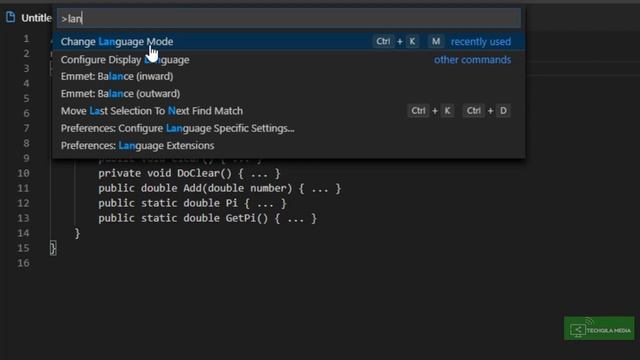
Task: Click the closing brace on line 15
Action: 53,248
